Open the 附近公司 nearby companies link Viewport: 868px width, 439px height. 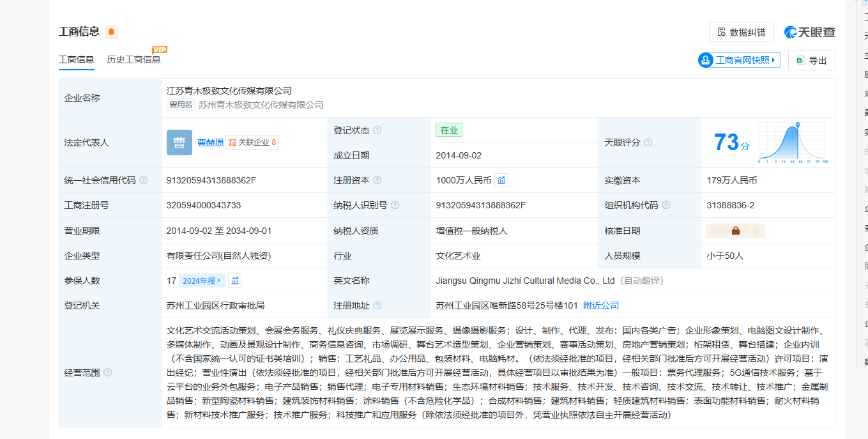(x=601, y=305)
